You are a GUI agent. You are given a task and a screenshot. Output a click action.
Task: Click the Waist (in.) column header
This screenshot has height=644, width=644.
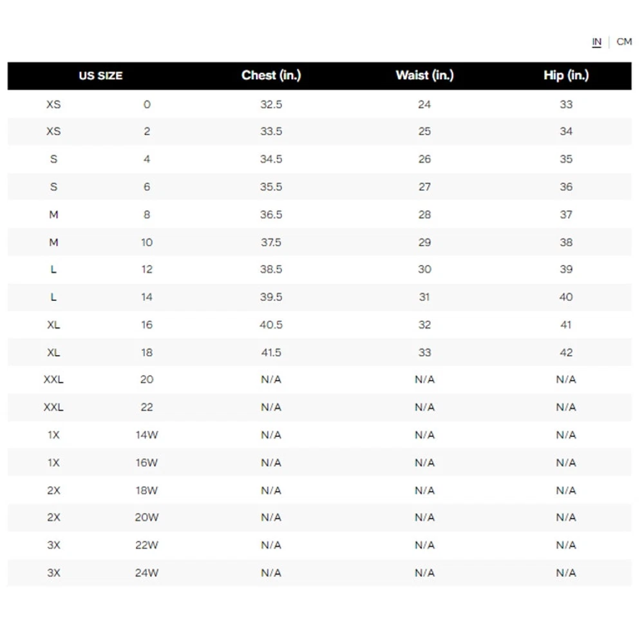click(x=424, y=75)
